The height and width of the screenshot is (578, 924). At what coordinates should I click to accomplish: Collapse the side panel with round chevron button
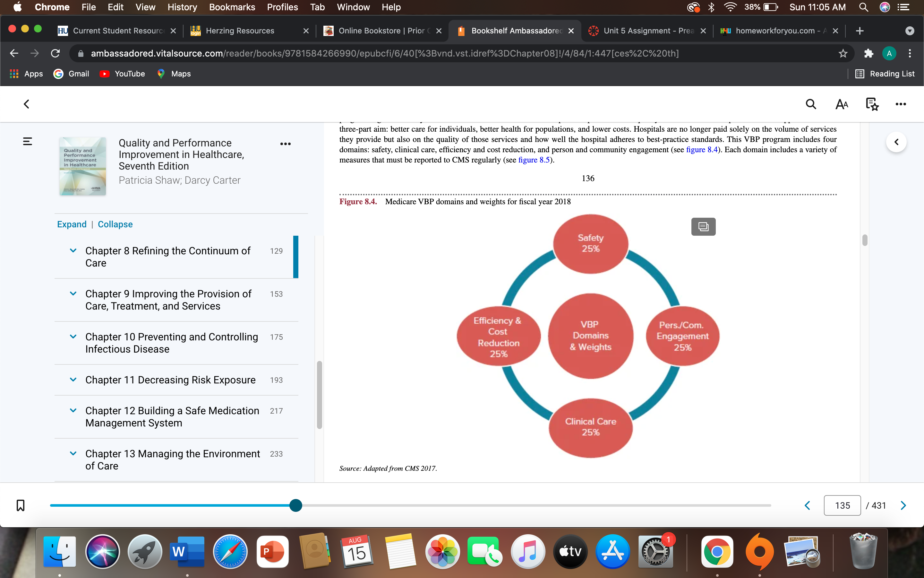click(896, 142)
